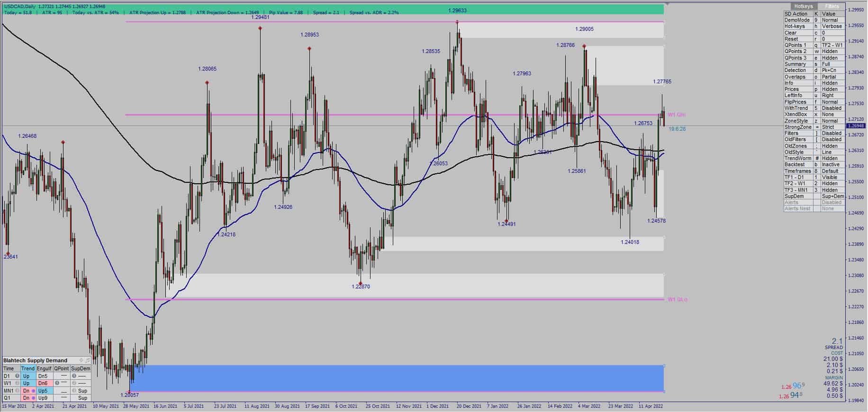This screenshot has width=868, height=412.
Task: Select the blue demand zone rectangle
Action: [397, 378]
